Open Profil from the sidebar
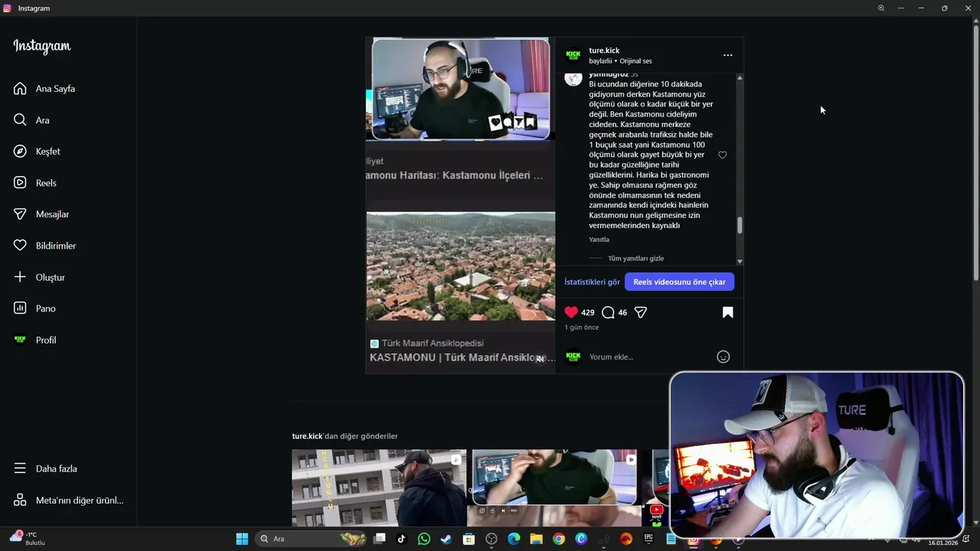 pyautogui.click(x=35, y=340)
